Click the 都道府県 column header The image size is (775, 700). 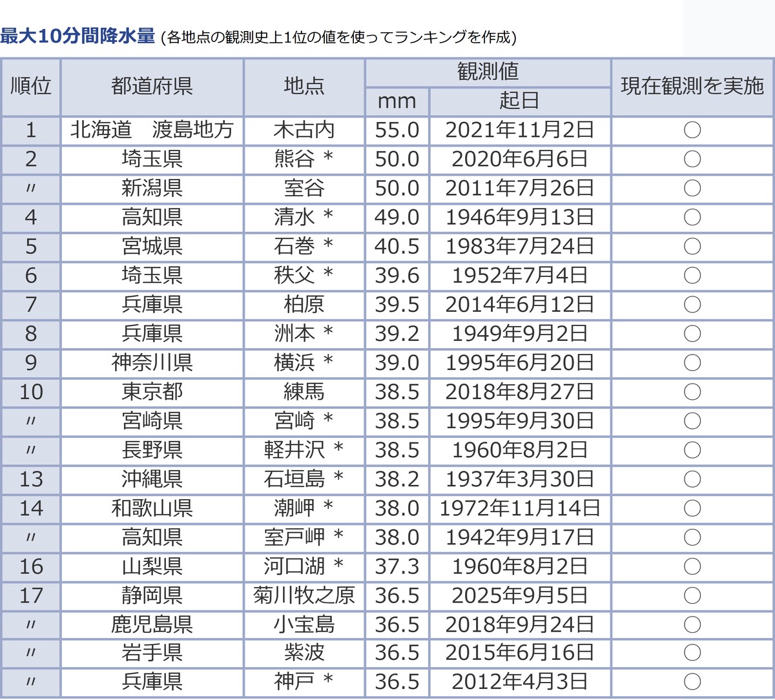[x=152, y=87]
